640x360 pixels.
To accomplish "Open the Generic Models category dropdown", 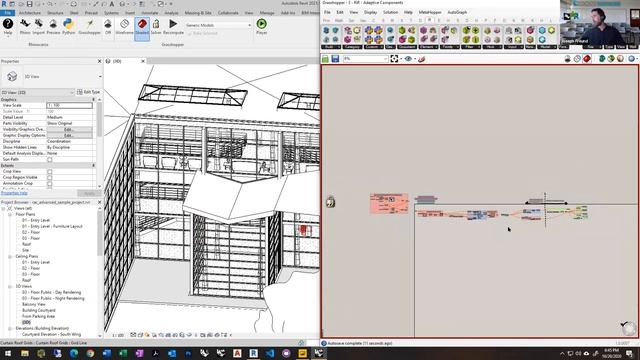I will click(x=218, y=25).
